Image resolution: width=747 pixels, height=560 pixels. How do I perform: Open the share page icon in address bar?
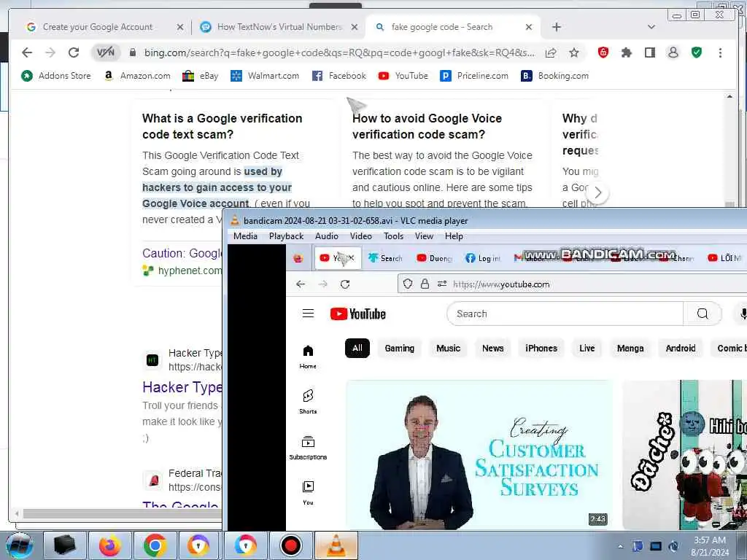pos(551,52)
